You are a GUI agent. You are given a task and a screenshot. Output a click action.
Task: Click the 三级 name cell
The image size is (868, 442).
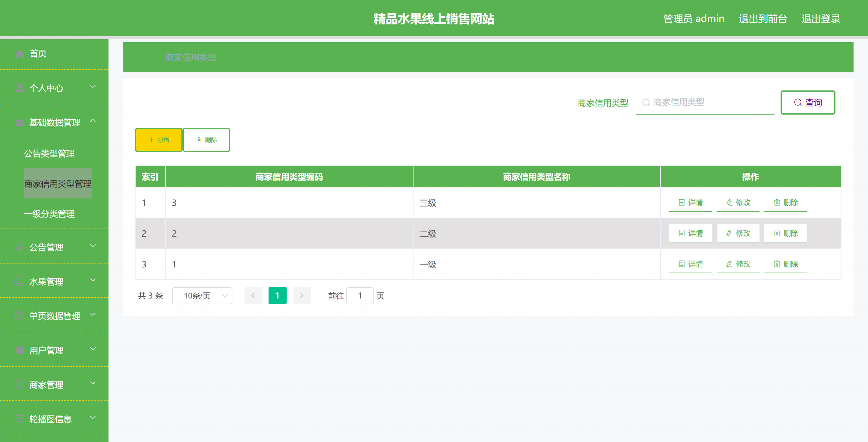(536, 203)
